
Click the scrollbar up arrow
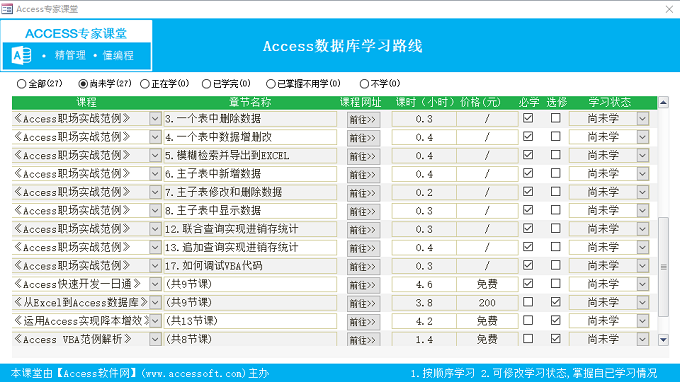[x=663, y=102]
